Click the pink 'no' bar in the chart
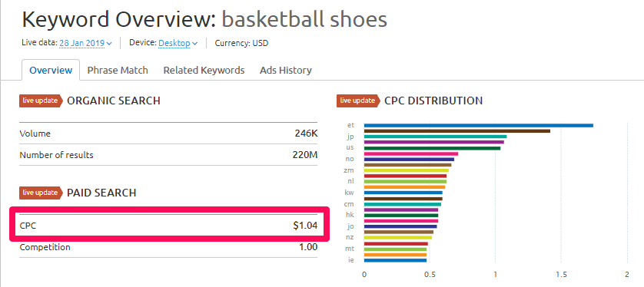Screen dimensions: 644x287 pyautogui.click(x=410, y=153)
